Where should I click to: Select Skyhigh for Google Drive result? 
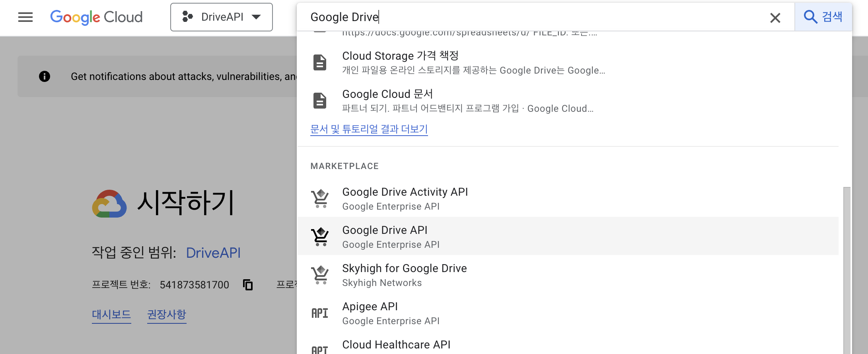click(x=568, y=274)
